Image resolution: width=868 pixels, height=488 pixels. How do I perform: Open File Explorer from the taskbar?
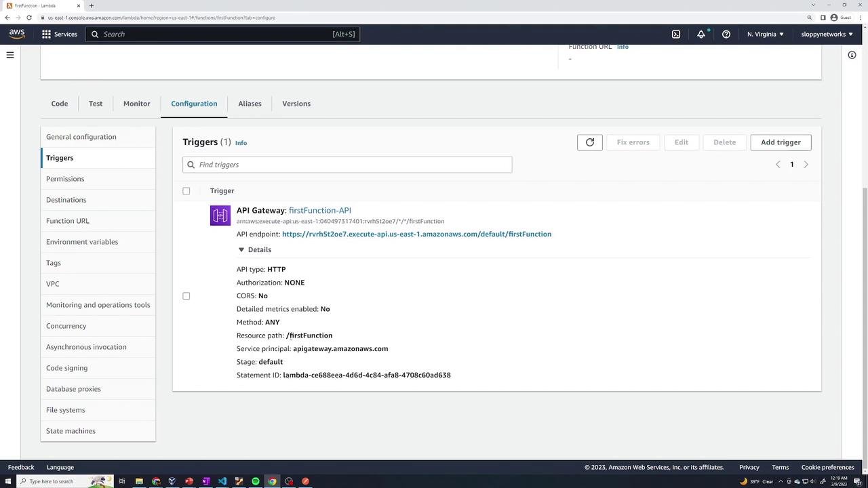pyautogui.click(x=139, y=481)
